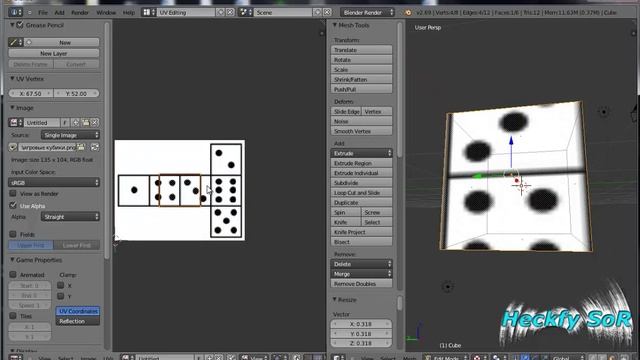The image size is (640, 360).
Task: Click the 3D cursor crosshair in viewport
Action: pyautogui.click(x=521, y=186)
